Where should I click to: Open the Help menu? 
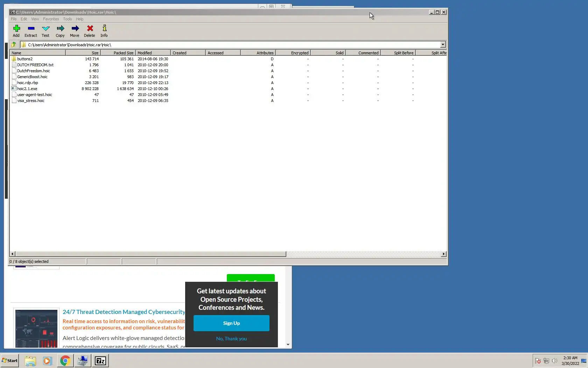tap(80, 19)
